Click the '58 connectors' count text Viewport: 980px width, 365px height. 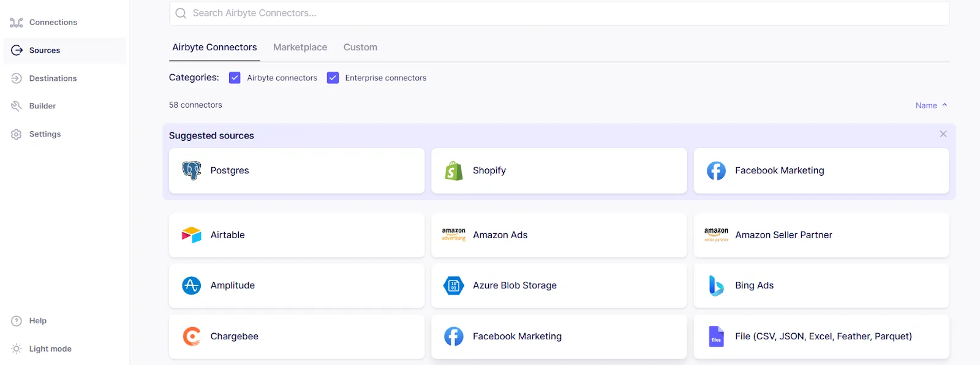click(195, 105)
